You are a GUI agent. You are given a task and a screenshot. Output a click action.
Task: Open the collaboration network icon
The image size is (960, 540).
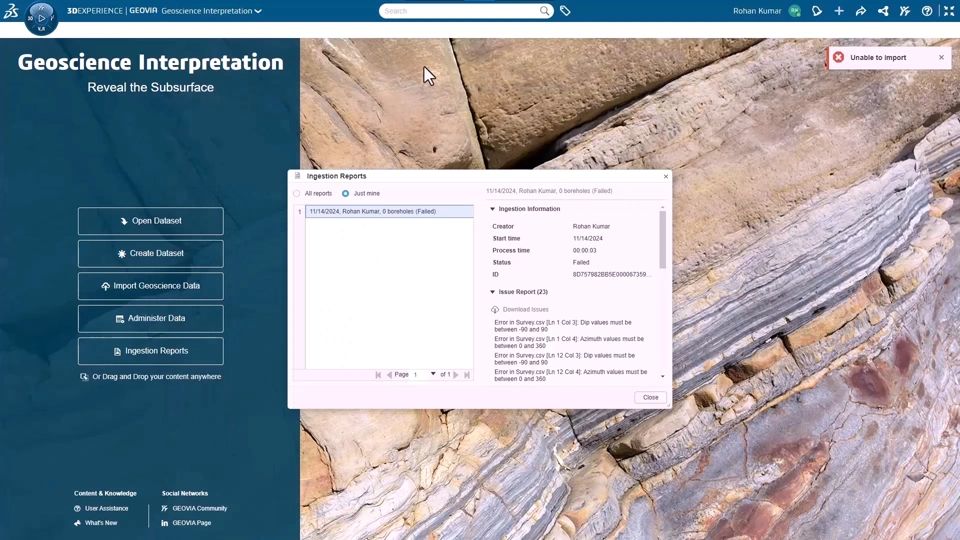coord(883,11)
